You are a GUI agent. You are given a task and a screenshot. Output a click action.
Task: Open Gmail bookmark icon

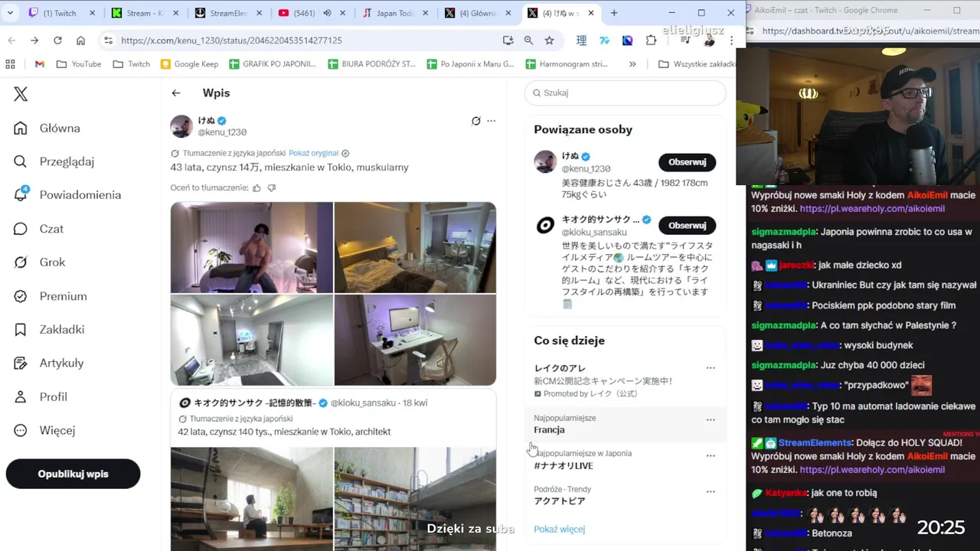(39, 64)
